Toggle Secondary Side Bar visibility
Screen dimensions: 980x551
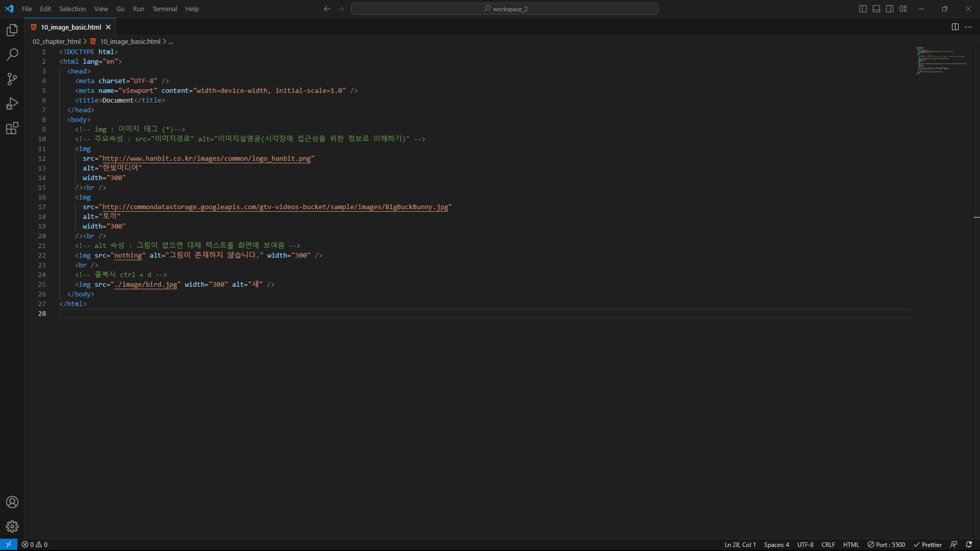(890, 9)
